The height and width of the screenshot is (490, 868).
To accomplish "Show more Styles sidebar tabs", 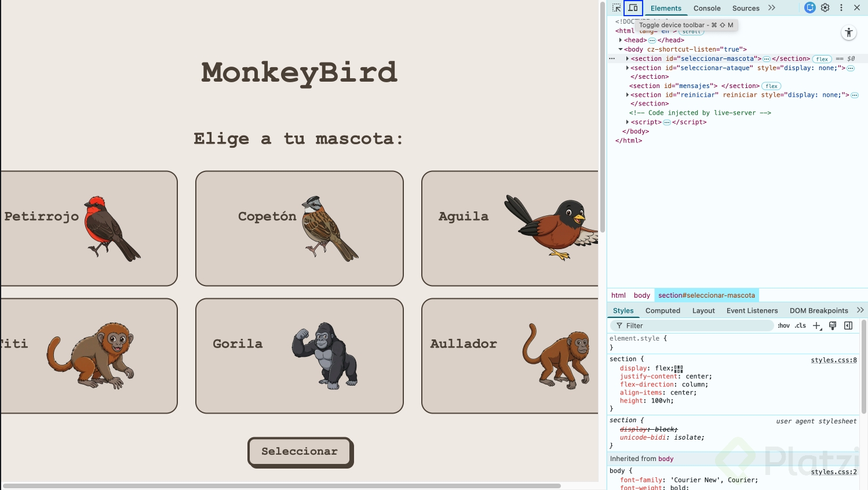I will [x=860, y=310].
